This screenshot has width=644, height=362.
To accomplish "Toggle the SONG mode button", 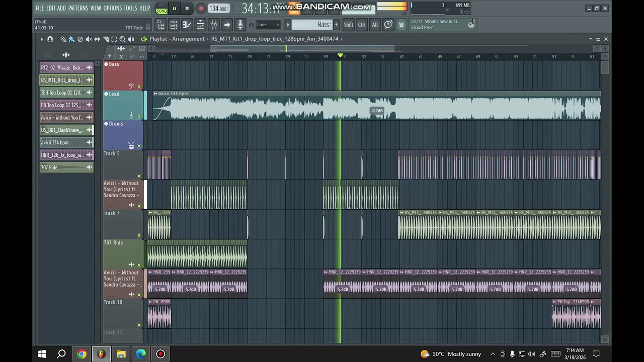I will tap(162, 11).
